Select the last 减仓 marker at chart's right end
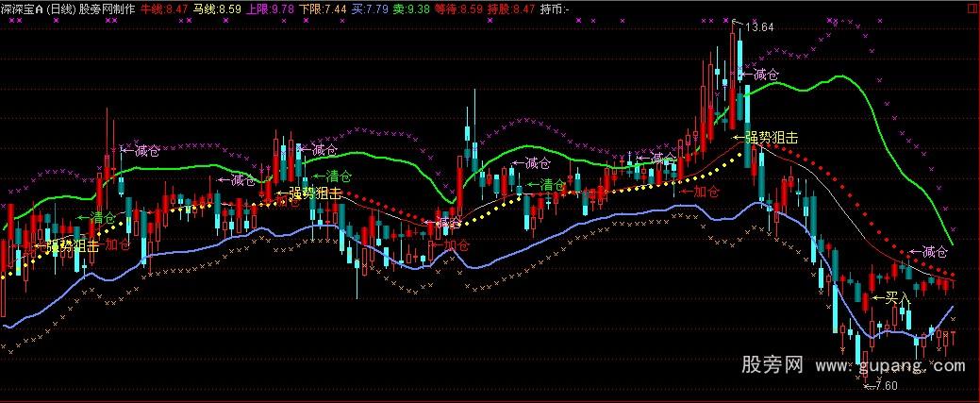The image size is (980, 403). point(929,252)
